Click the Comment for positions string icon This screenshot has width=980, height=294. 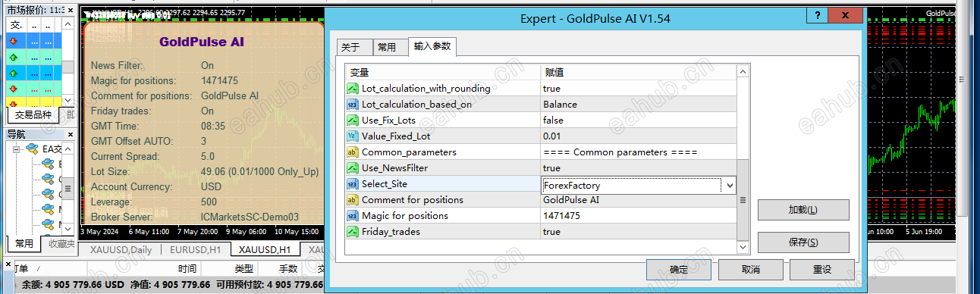point(353,200)
